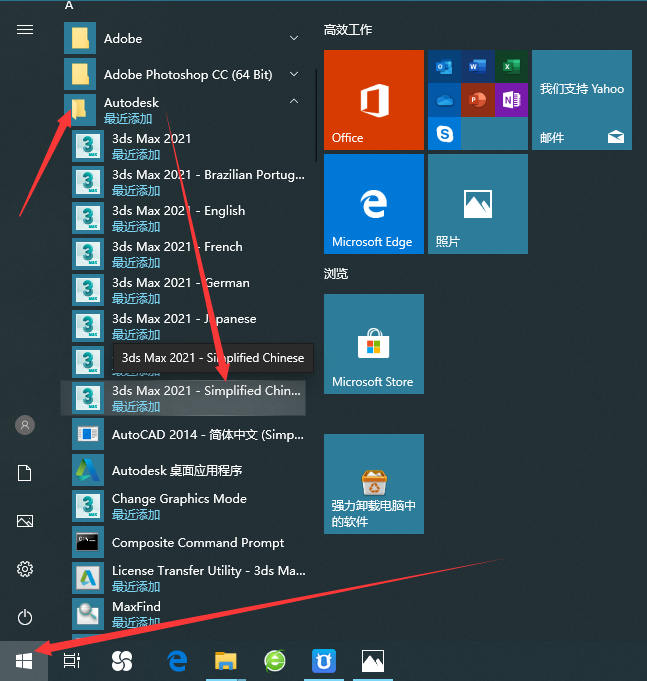This screenshot has width=647, height=681.
Task: Open Settings gear in Start sidebar
Action: [25, 569]
